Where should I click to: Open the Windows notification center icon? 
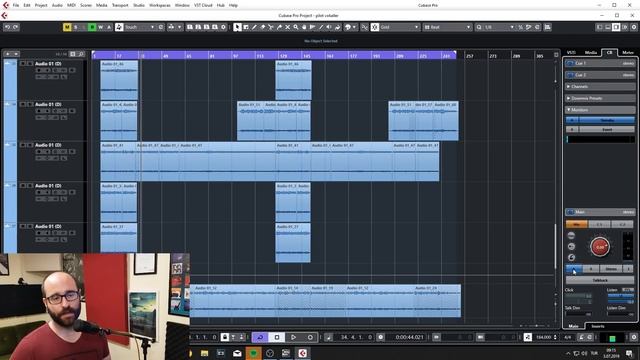(x=629, y=353)
